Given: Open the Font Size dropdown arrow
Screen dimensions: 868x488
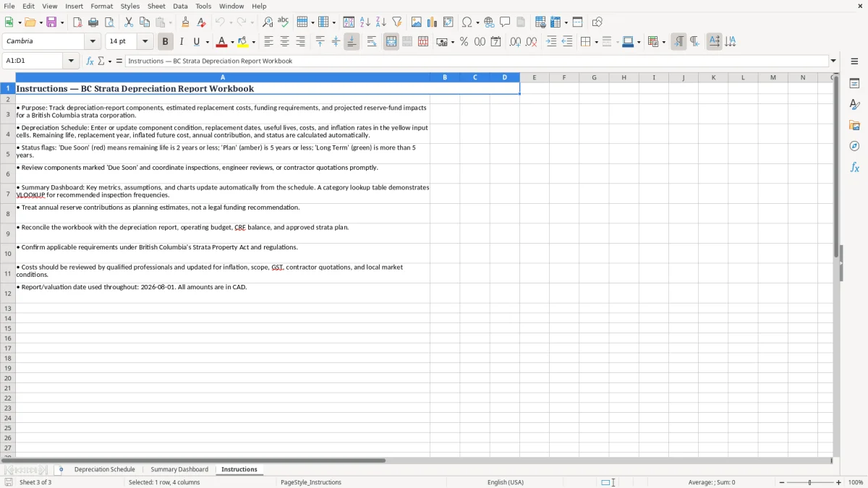Looking at the screenshot, I should 145,42.
